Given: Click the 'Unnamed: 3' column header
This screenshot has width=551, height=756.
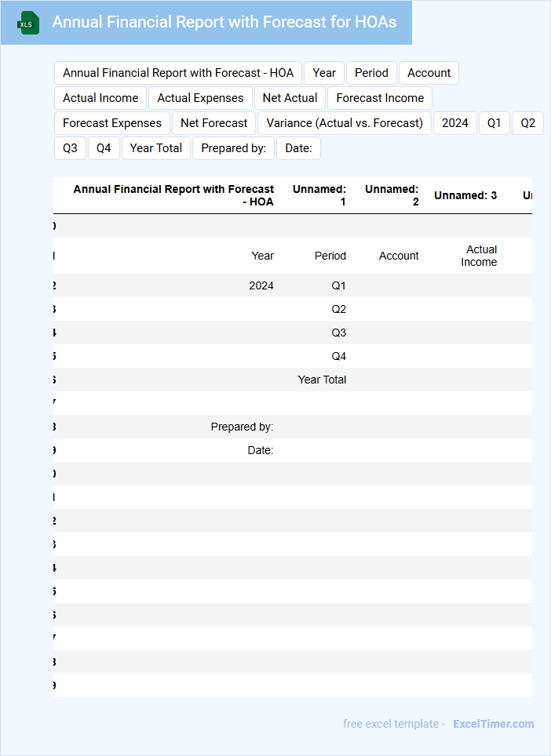Looking at the screenshot, I should point(465,195).
